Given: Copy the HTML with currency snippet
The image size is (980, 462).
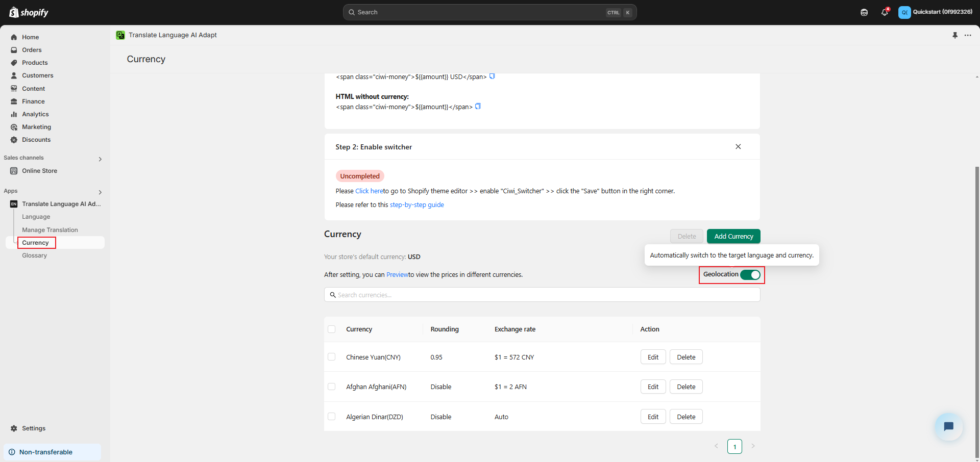Looking at the screenshot, I should [492, 76].
